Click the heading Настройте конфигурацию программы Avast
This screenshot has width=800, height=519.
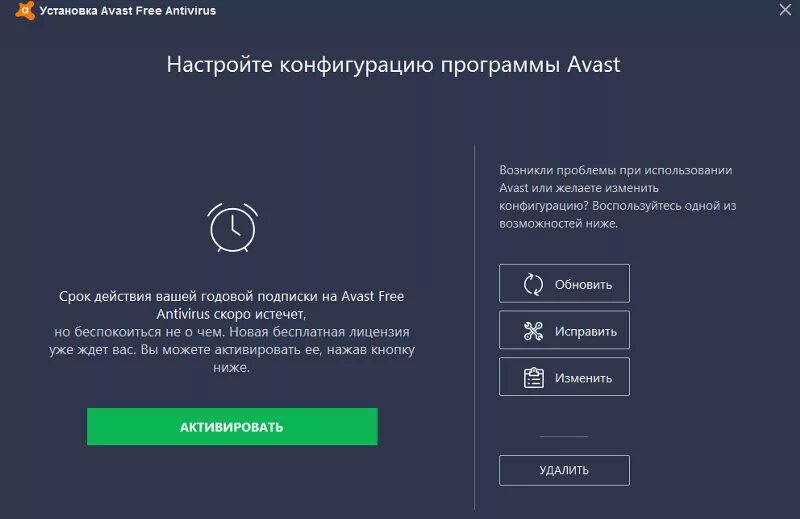[x=393, y=65]
